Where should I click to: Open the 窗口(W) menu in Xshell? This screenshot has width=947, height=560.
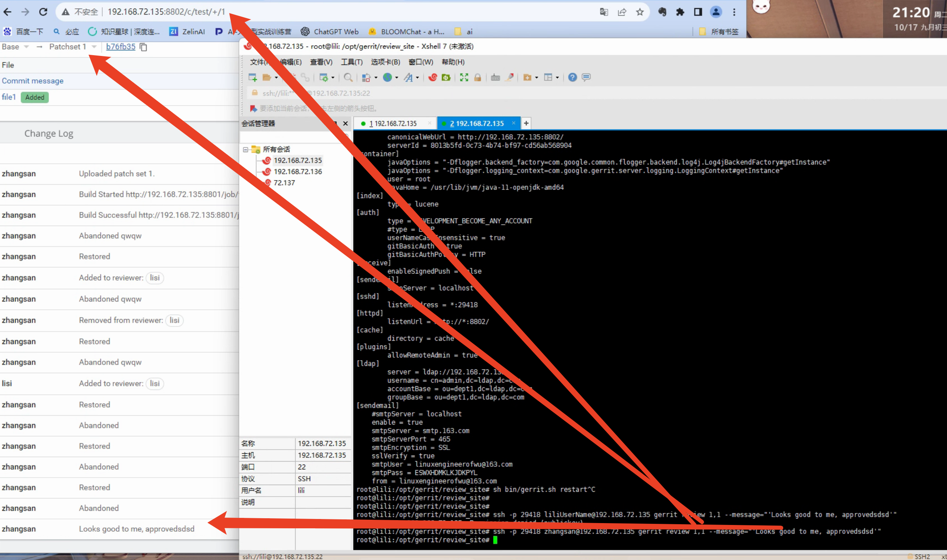click(x=421, y=62)
